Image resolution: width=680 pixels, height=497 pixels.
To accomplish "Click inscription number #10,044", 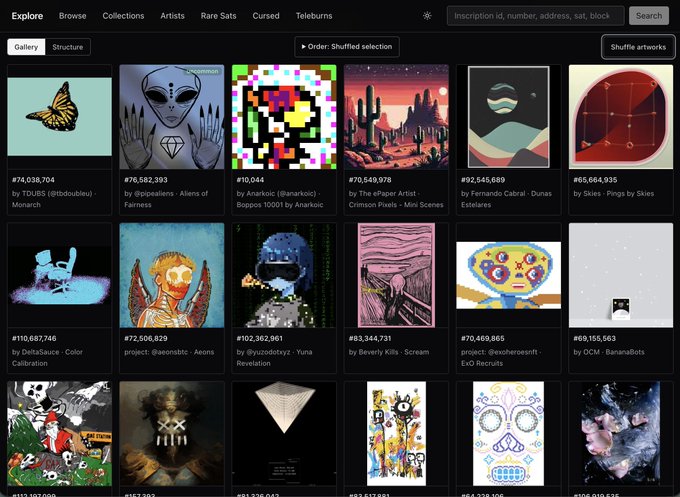I will tap(250, 180).
